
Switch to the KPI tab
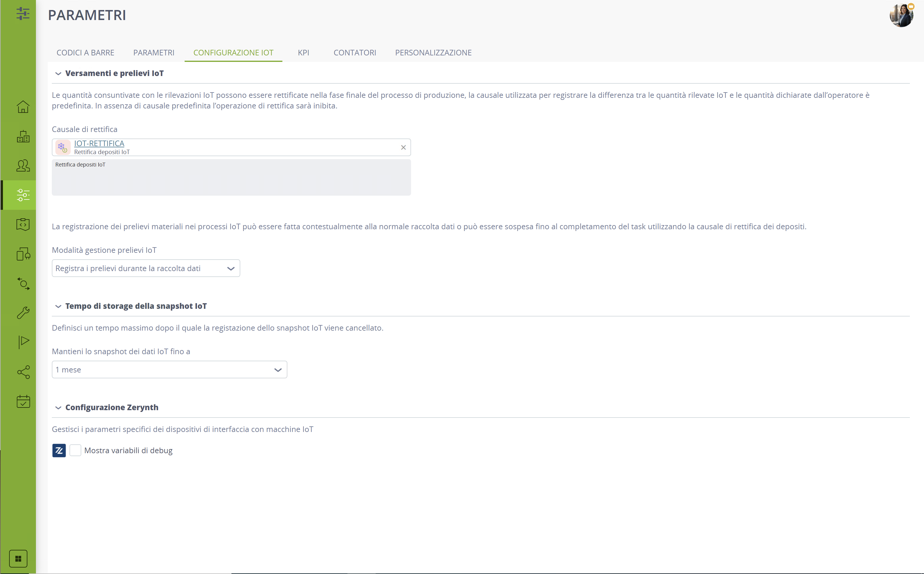(x=304, y=53)
